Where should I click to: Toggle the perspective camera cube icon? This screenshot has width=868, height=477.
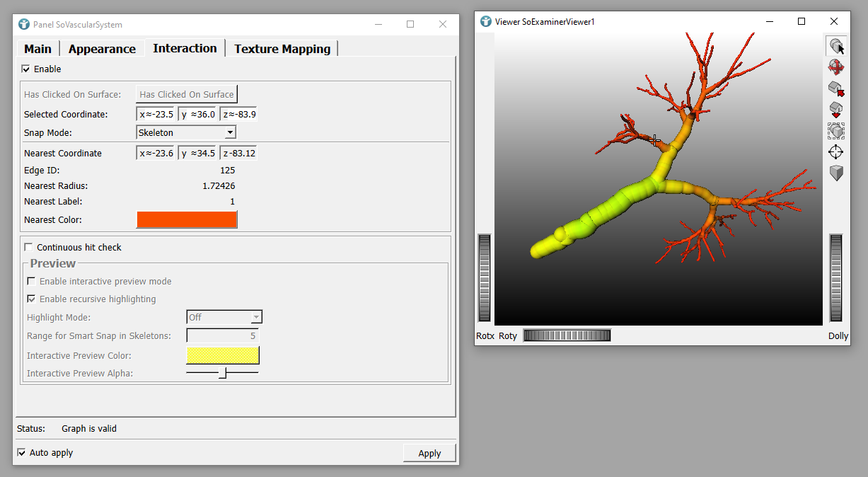pos(836,173)
